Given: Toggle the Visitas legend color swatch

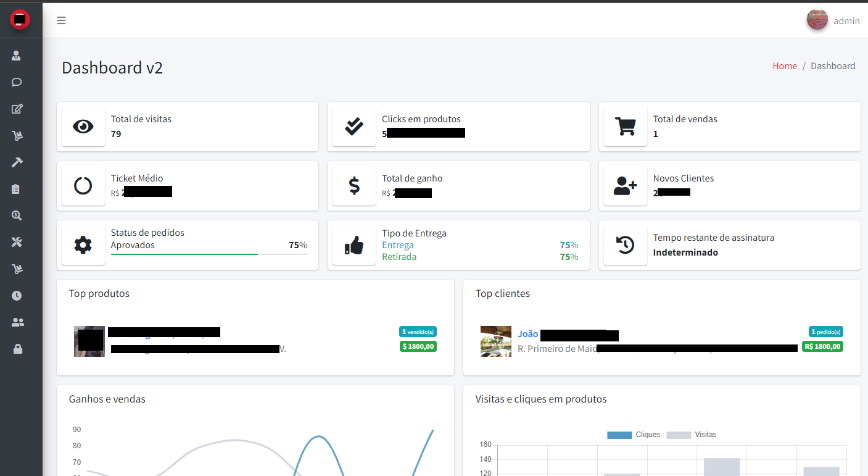Looking at the screenshot, I should tap(679, 435).
